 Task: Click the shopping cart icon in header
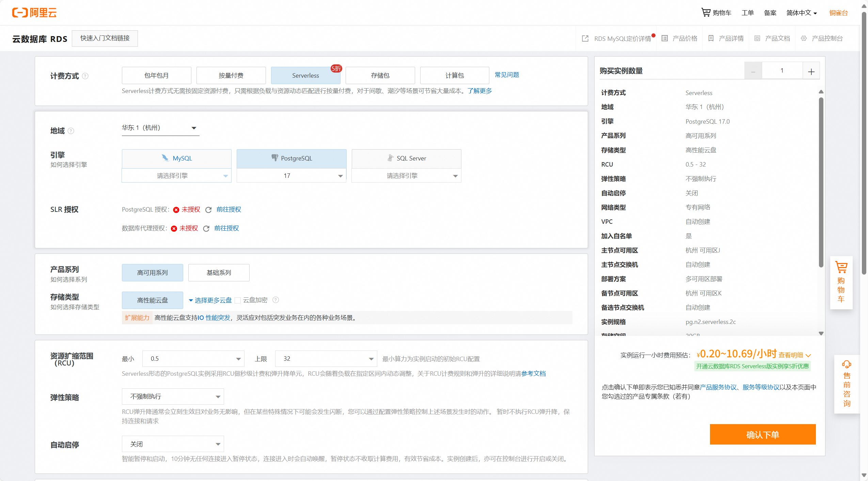pyautogui.click(x=706, y=13)
